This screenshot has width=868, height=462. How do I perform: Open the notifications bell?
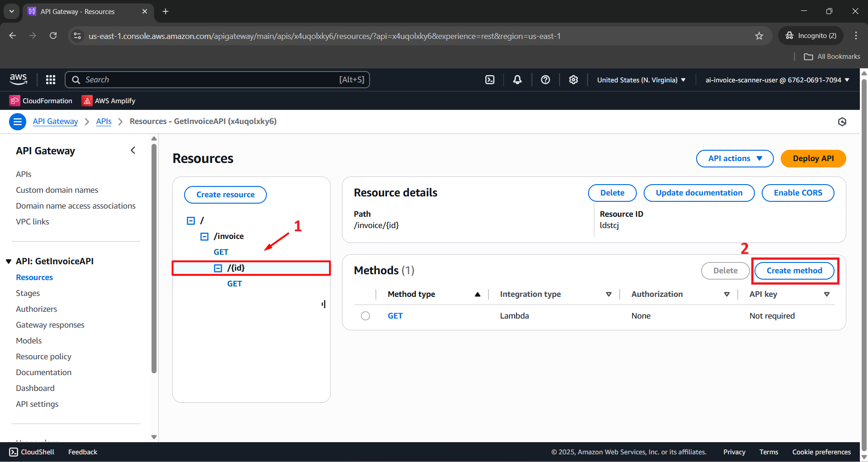(517, 79)
